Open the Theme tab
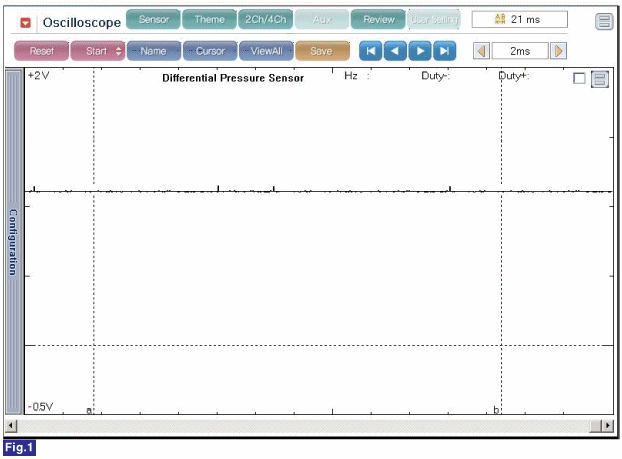 pos(209,20)
